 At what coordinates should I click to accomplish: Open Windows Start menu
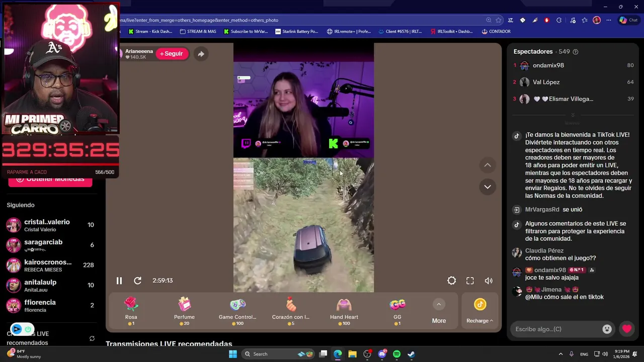pos(232,354)
